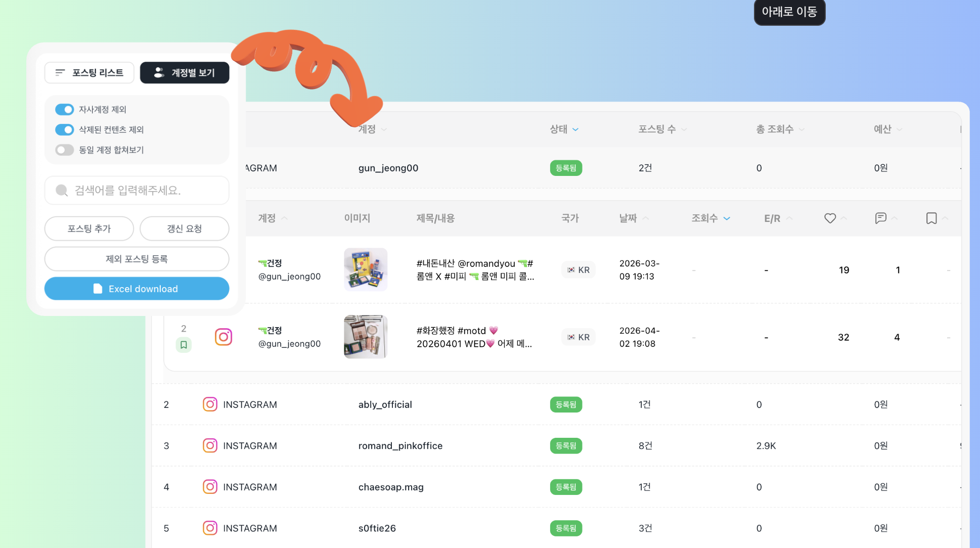Click the Excel download button

[137, 289]
